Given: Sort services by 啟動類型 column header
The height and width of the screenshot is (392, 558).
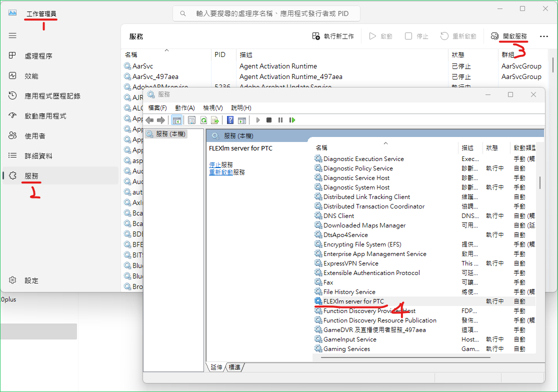Looking at the screenshot, I should (x=524, y=148).
